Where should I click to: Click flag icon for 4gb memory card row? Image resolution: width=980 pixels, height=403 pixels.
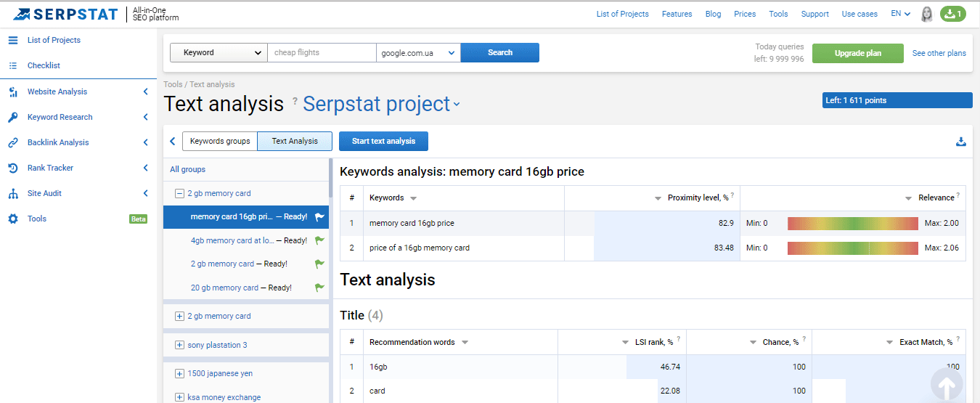pos(319,240)
